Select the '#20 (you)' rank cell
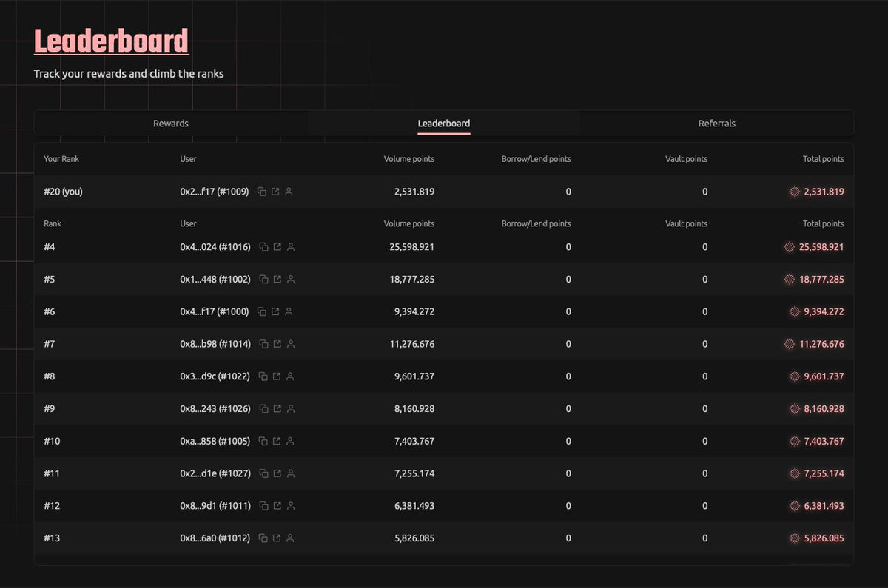The width and height of the screenshot is (888, 588). pyautogui.click(x=64, y=192)
